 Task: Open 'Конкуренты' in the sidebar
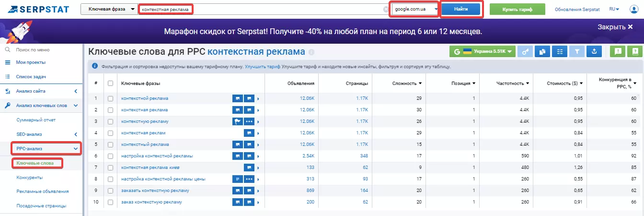coord(30,177)
